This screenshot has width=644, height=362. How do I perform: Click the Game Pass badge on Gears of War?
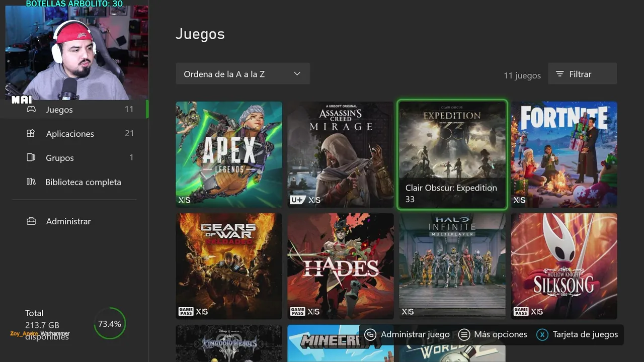[x=186, y=312]
